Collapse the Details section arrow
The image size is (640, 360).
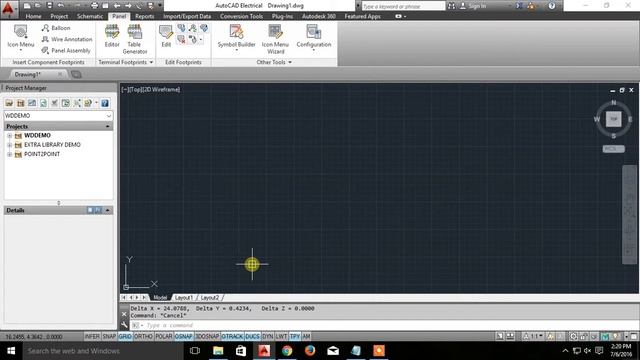[107, 210]
